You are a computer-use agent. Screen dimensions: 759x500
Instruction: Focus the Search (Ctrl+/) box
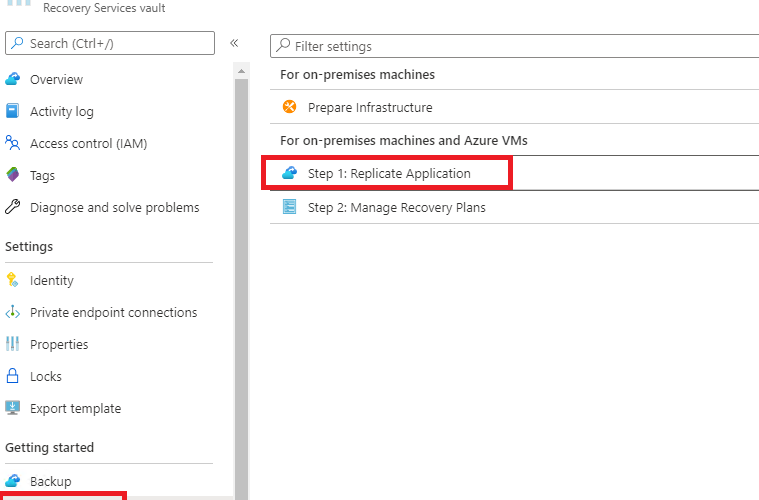click(110, 43)
